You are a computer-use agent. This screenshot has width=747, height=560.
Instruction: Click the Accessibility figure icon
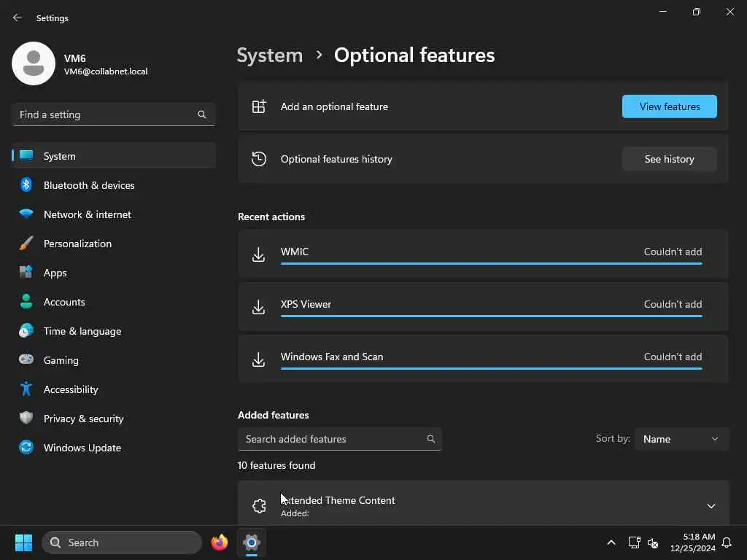tap(26, 389)
